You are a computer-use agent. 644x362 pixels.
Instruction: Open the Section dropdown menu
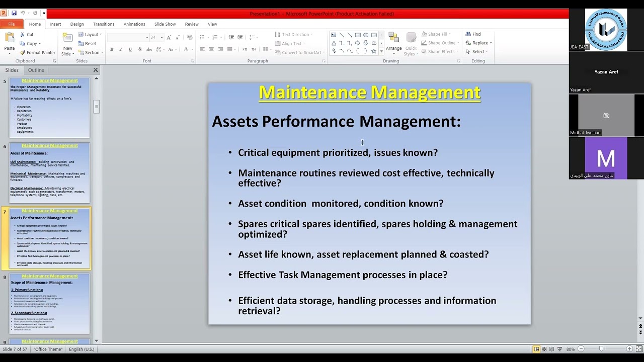[91, 52]
